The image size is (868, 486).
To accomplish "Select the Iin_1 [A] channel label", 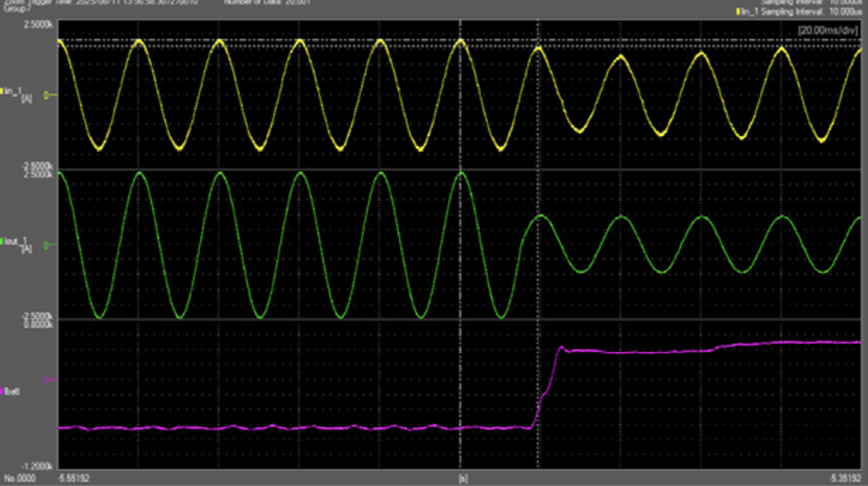I will click(x=19, y=94).
